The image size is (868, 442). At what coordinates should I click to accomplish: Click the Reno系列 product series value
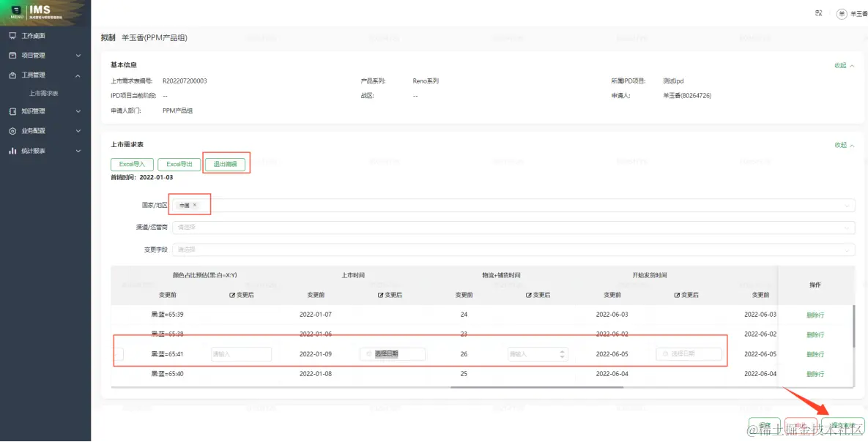coord(426,80)
